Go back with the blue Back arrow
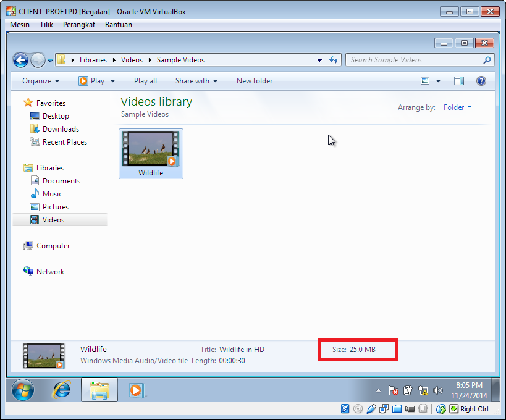 20,60
